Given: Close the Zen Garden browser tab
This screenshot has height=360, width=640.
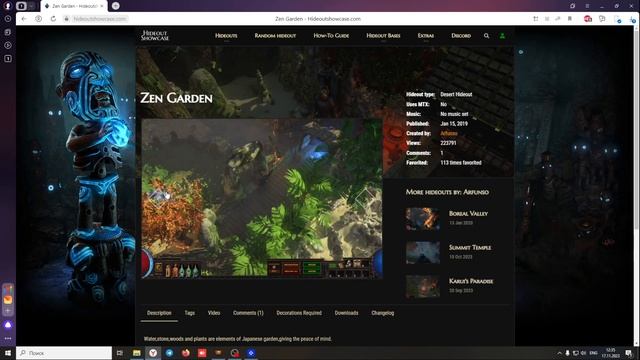Looking at the screenshot, I should click(102, 6).
